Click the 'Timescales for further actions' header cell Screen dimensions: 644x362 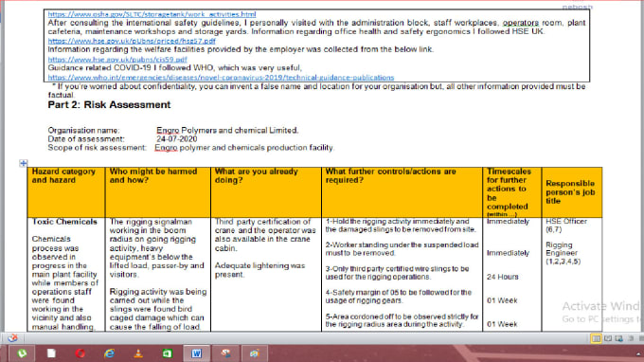point(512,192)
